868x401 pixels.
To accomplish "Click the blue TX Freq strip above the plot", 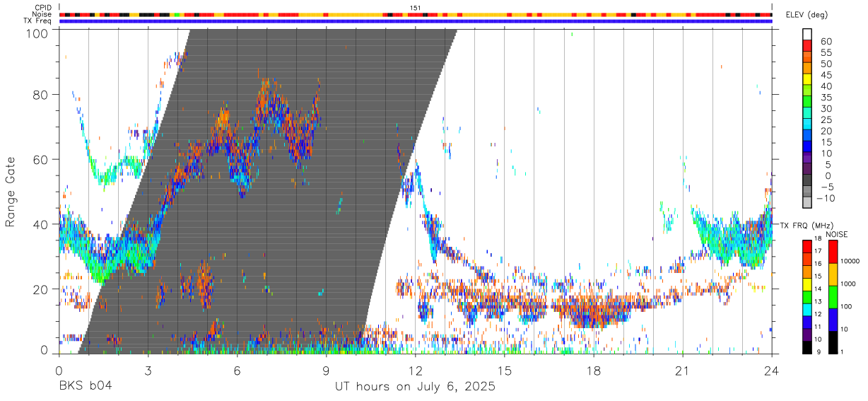I will pos(415,21).
